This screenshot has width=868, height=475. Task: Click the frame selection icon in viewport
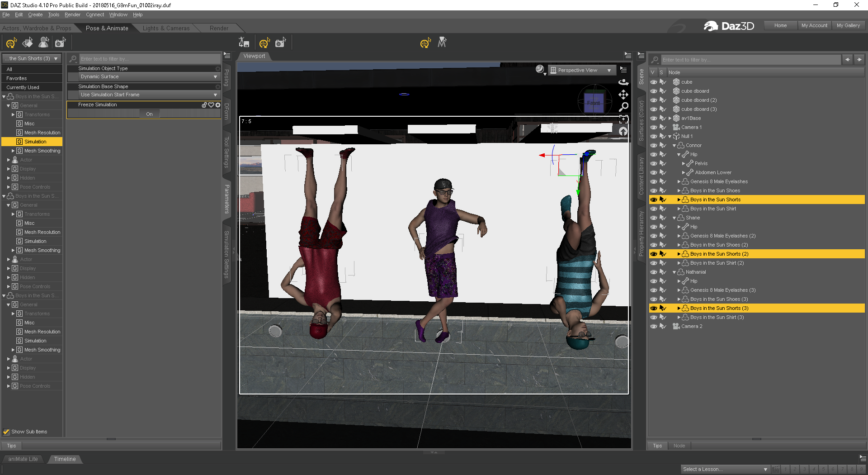click(x=623, y=119)
